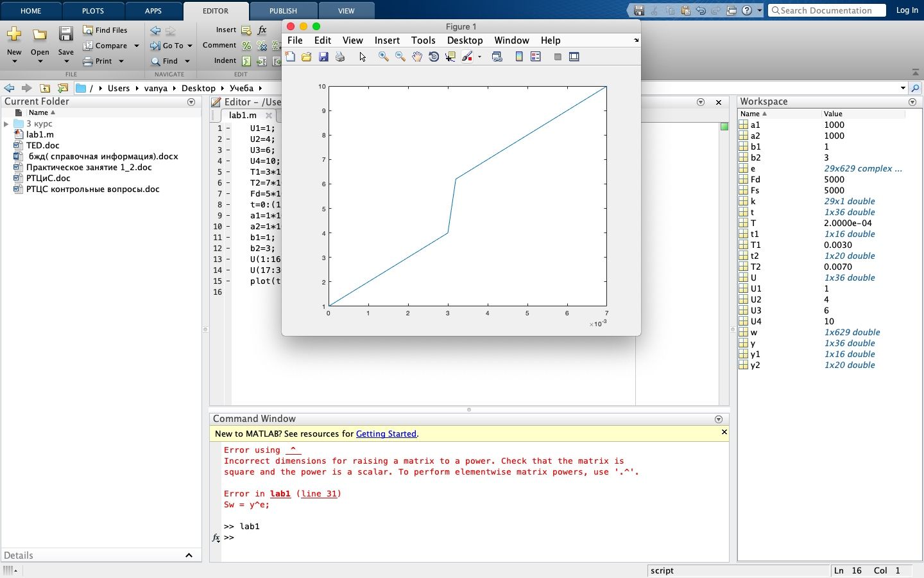Open the Current Folder panel actions menu
This screenshot has width=924, height=578.
pyautogui.click(x=191, y=102)
